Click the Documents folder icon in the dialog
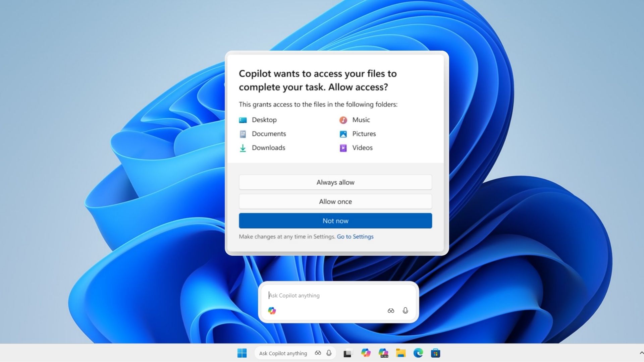The image size is (644, 362). coord(242,134)
